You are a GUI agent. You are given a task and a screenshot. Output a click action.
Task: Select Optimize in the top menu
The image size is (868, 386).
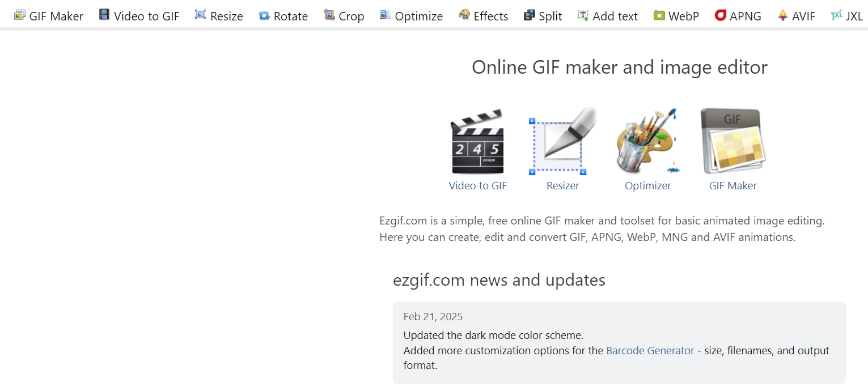tap(419, 16)
